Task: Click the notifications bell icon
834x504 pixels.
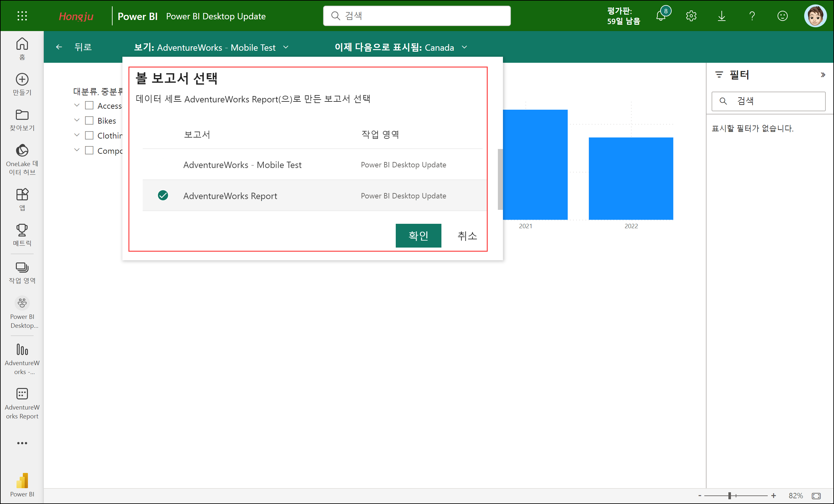Action: coord(660,16)
